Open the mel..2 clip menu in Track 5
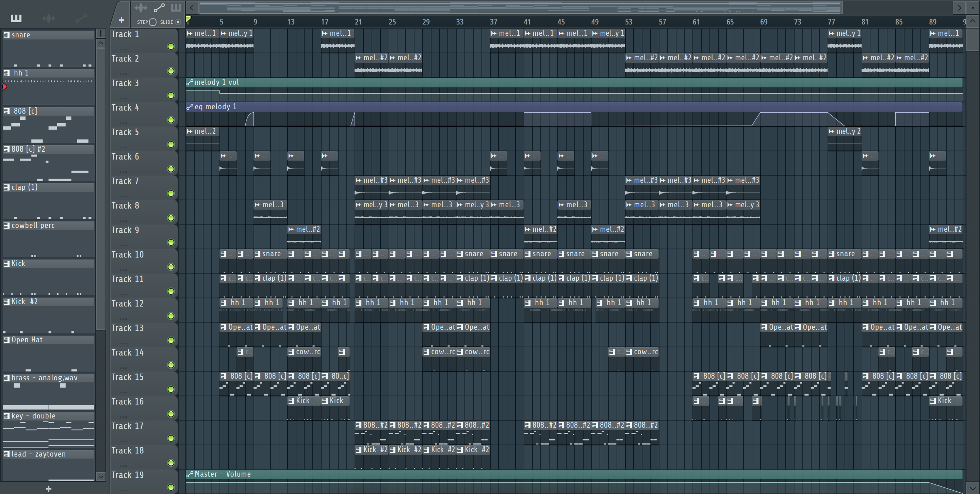Screen dimensions: 980x494 tap(190, 132)
